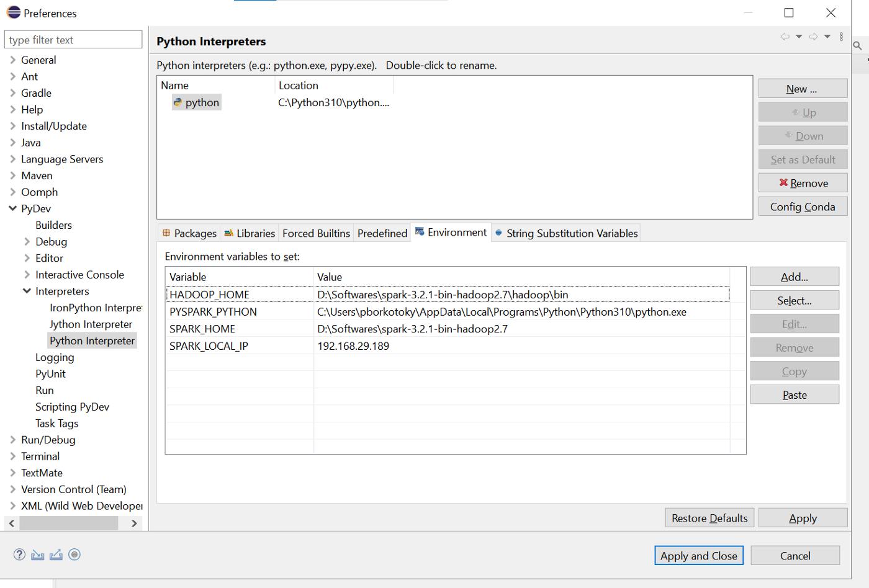This screenshot has height=588, width=869.
Task: Click the Apply button
Action: click(803, 518)
